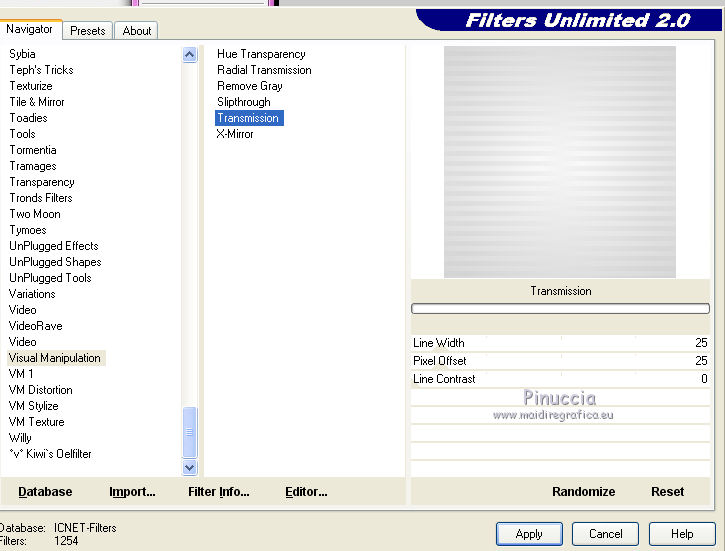Open Filter Info...
725x551 pixels.
219,492
